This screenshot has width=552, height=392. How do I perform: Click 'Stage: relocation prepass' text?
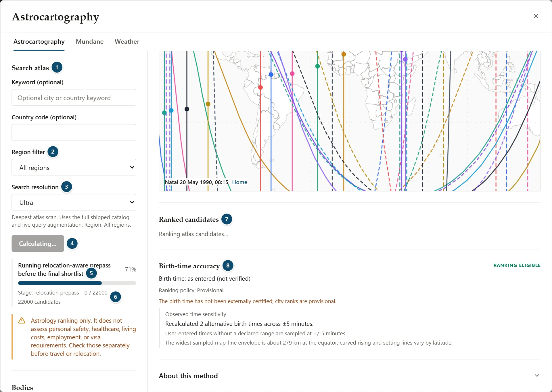tap(48, 292)
